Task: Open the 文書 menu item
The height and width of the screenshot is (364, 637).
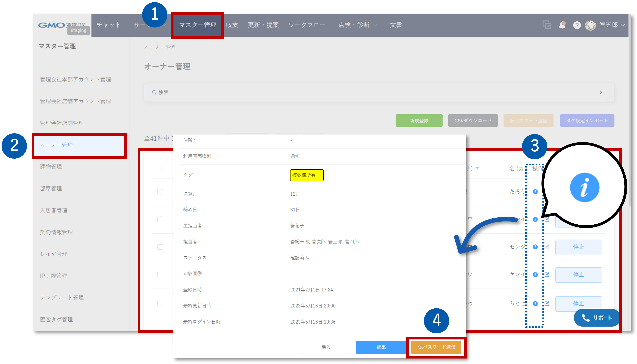Action: pyautogui.click(x=396, y=25)
